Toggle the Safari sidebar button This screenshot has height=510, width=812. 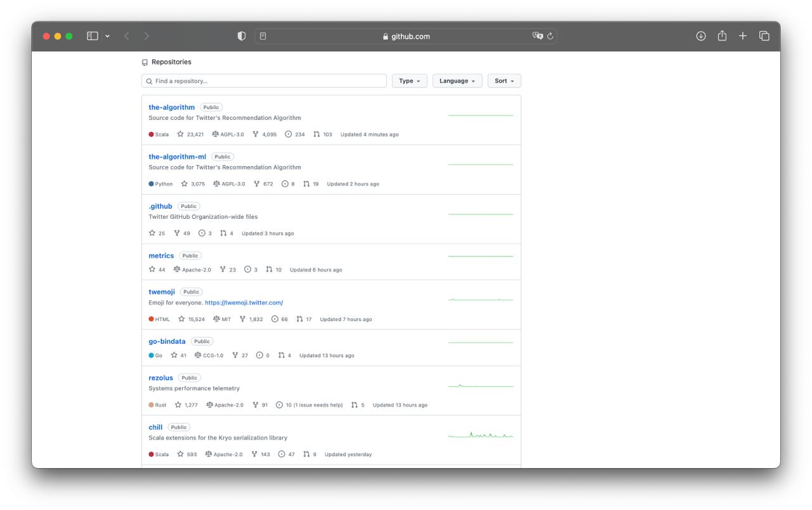(x=93, y=36)
